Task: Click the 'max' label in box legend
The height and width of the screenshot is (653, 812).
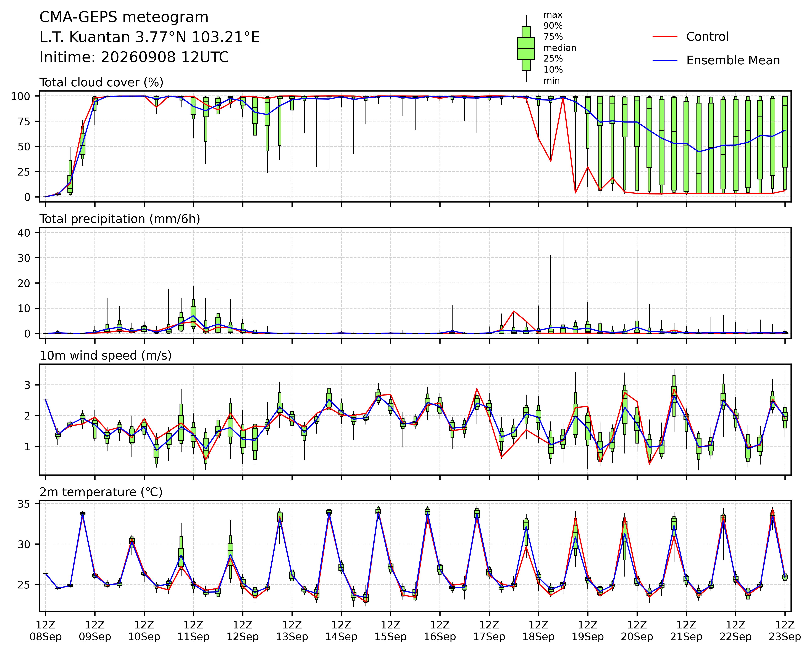Action: (553, 15)
